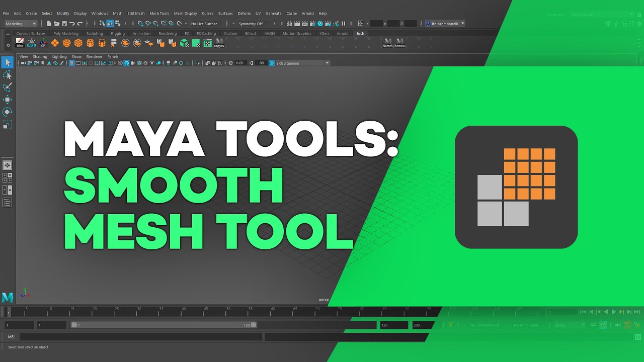Toggle Select by object type mode
The height and width of the screenshot is (362, 644).
click(x=110, y=24)
